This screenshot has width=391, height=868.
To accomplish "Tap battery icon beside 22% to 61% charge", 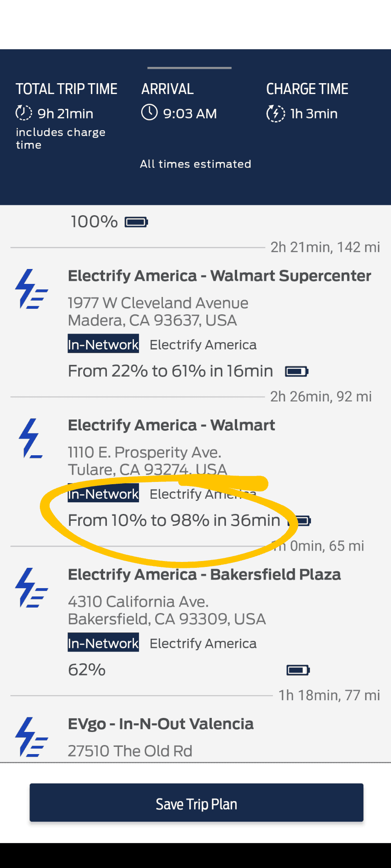I will point(296,372).
